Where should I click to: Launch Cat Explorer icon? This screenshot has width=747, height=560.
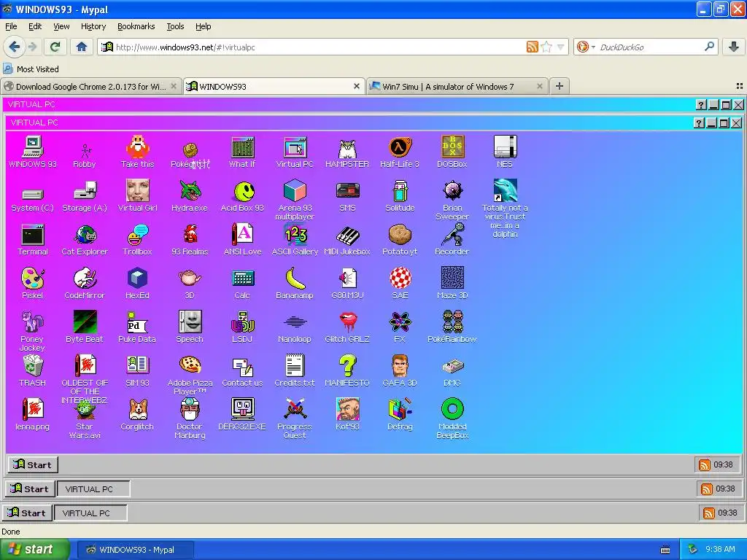(x=85, y=239)
